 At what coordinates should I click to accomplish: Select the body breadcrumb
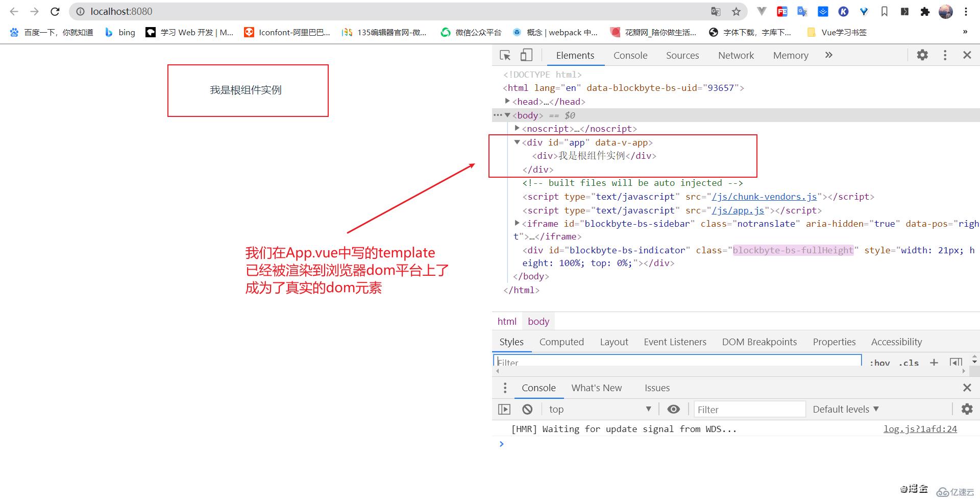click(x=538, y=321)
